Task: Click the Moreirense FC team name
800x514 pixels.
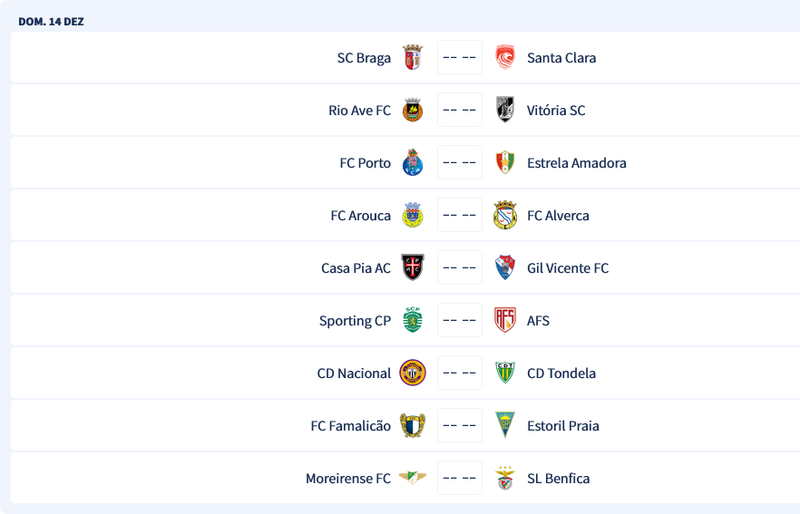Action: coord(348,479)
